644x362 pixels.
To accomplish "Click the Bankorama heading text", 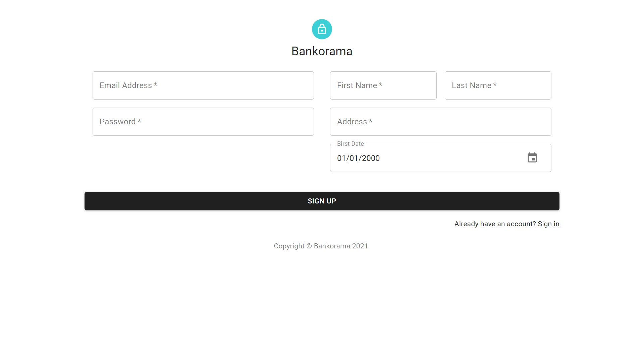I will click(322, 51).
